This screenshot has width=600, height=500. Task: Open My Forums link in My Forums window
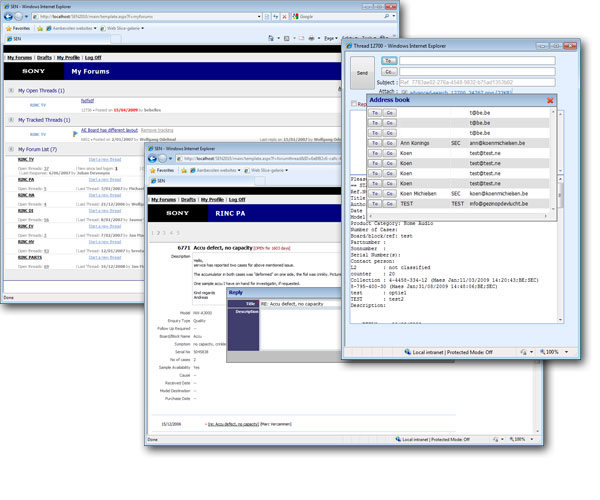click(x=20, y=58)
